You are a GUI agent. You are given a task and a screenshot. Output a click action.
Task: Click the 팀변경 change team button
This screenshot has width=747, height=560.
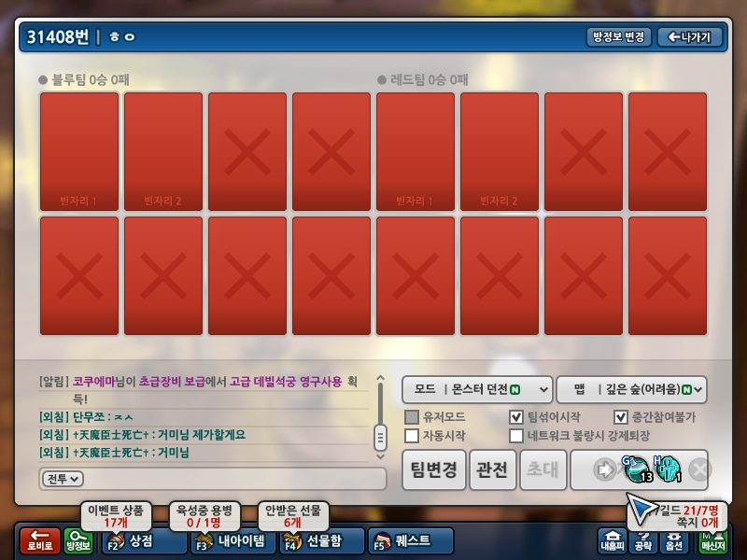click(434, 470)
